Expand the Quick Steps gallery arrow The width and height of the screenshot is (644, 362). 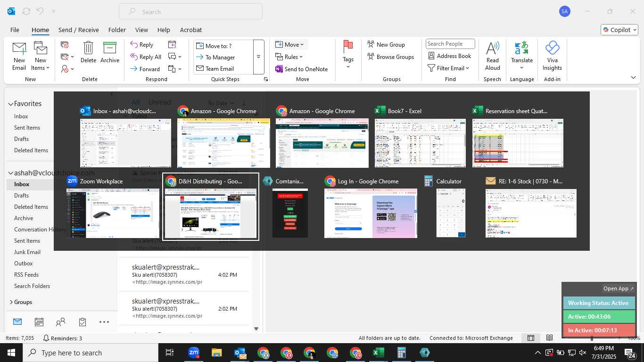pyautogui.click(x=258, y=57)
